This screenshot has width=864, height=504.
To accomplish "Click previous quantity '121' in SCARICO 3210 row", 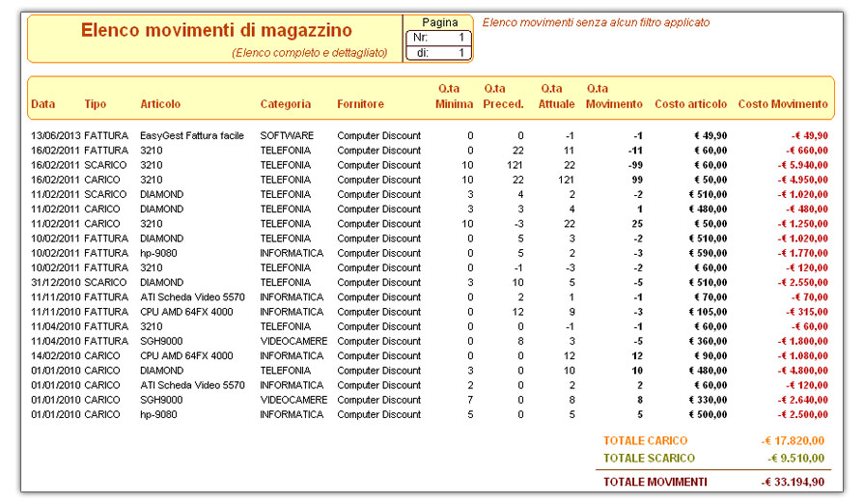I will point(515,165).
